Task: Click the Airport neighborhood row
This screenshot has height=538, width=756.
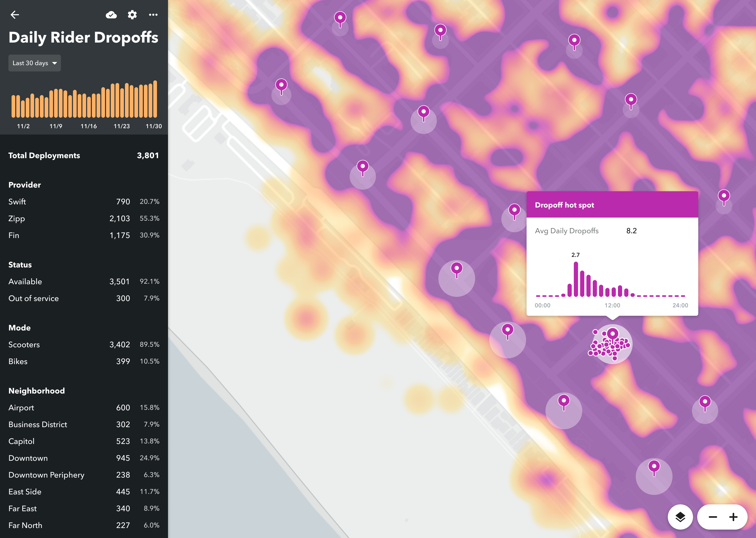Action: [84, 407]
